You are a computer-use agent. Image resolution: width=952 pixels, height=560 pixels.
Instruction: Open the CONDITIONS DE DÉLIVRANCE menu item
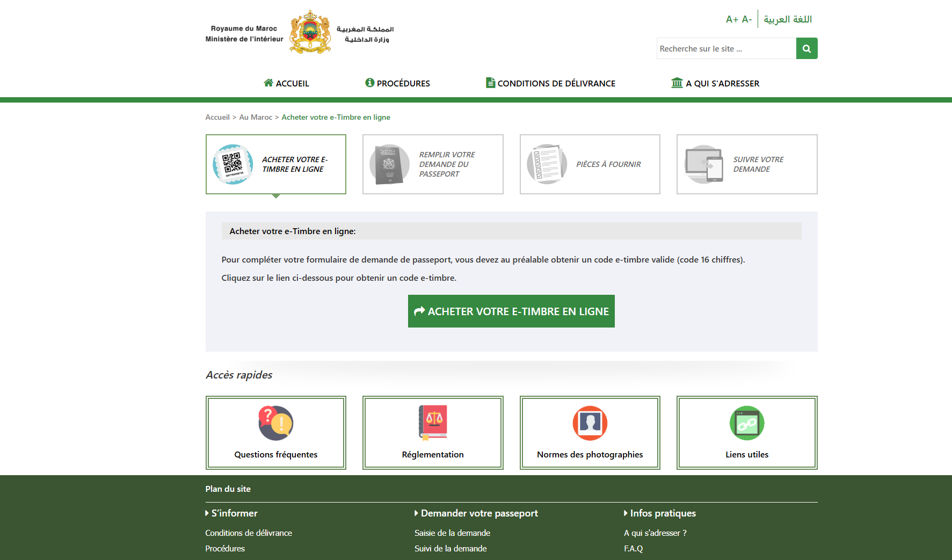coord(550,83)
